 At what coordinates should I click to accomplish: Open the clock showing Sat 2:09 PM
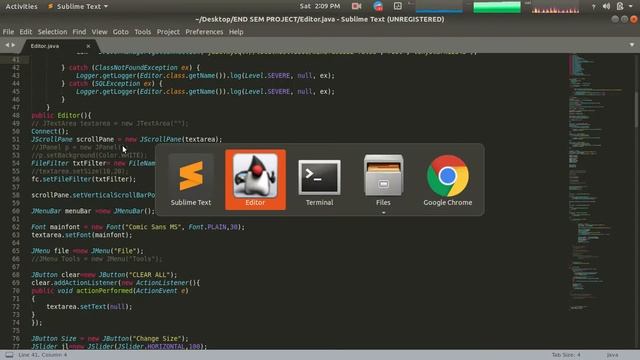click(x=320, y=6)
